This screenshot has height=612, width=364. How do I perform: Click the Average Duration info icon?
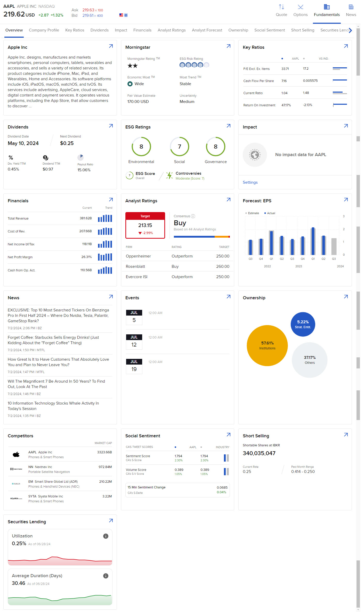[106, 576]
